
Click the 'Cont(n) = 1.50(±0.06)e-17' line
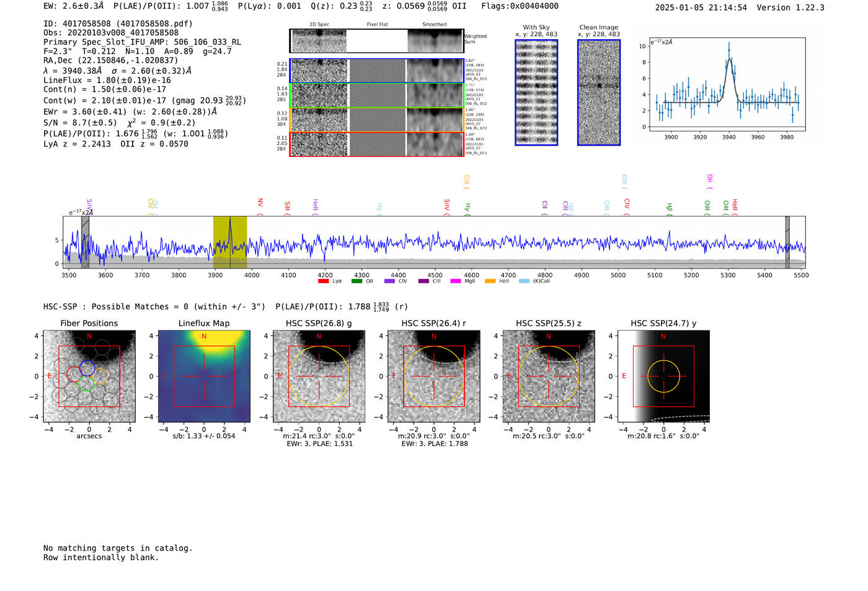pos(105,89)
